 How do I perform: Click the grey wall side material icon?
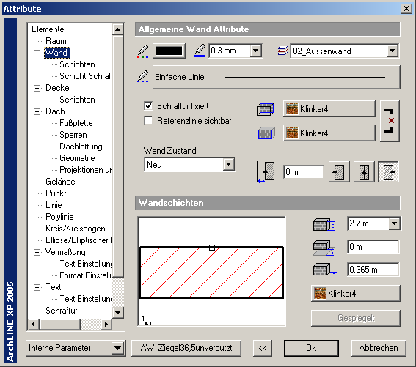pos(266,133)
